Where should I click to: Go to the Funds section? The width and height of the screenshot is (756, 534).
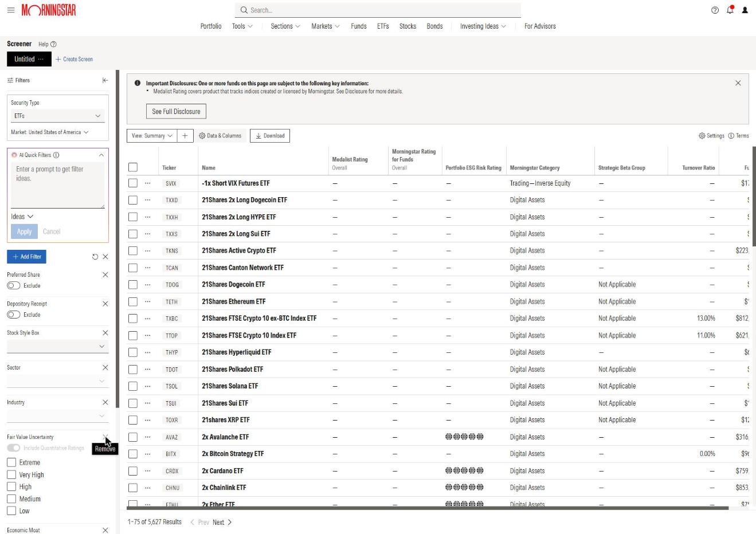coord(359,26)
